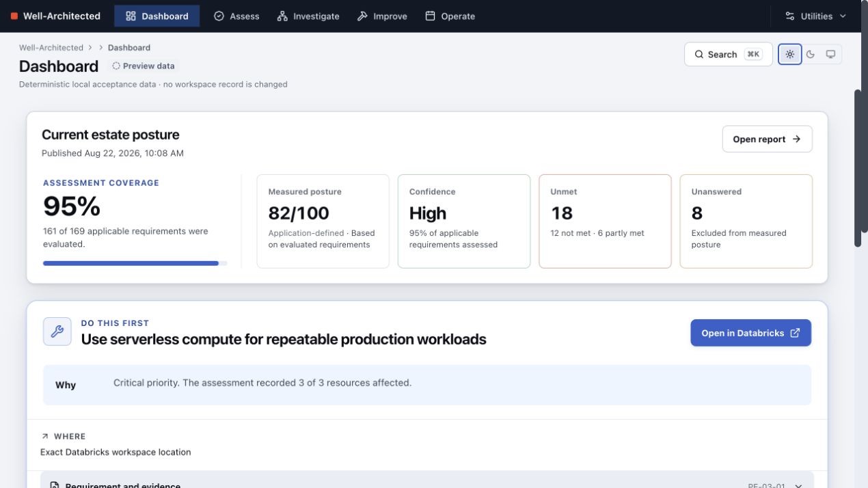
Task: Open the Operate tab
Action: tap(450, 16)
